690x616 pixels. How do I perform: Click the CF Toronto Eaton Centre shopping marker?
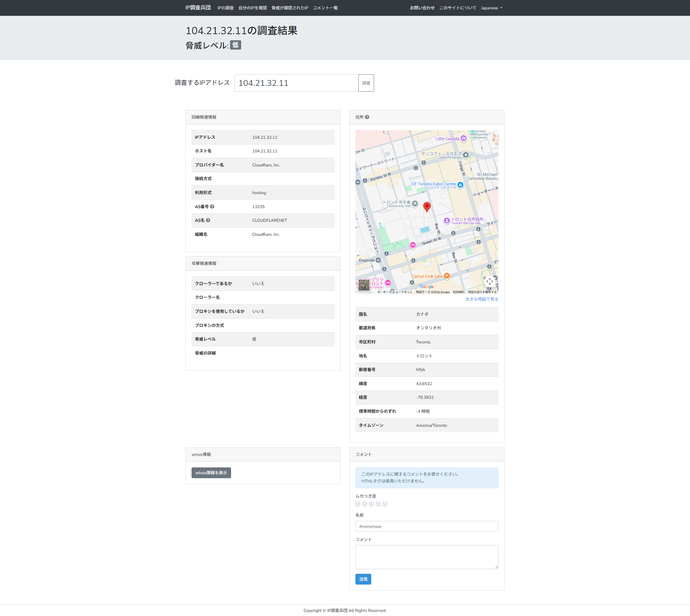click(460, 185)
